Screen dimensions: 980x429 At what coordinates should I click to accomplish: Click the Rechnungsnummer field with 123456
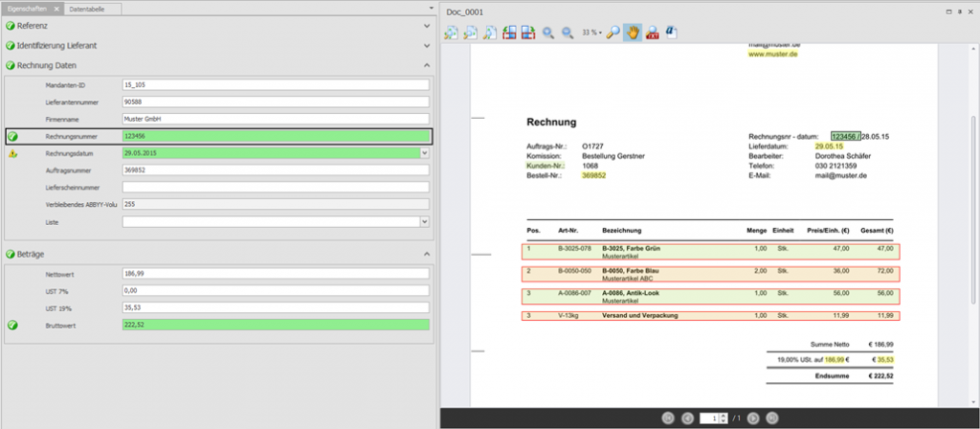tap(276, 136)
